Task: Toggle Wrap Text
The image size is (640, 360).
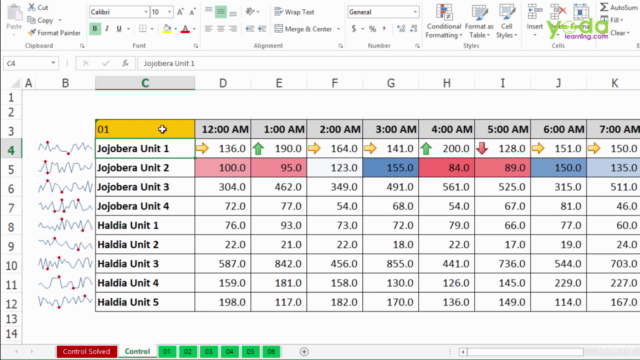Action: tap(294, 12)
